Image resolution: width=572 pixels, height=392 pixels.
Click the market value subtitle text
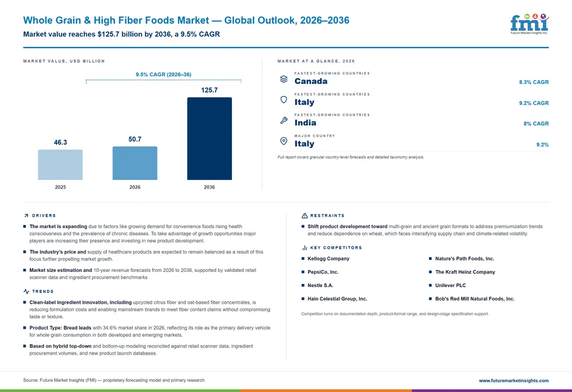[121, 34]
